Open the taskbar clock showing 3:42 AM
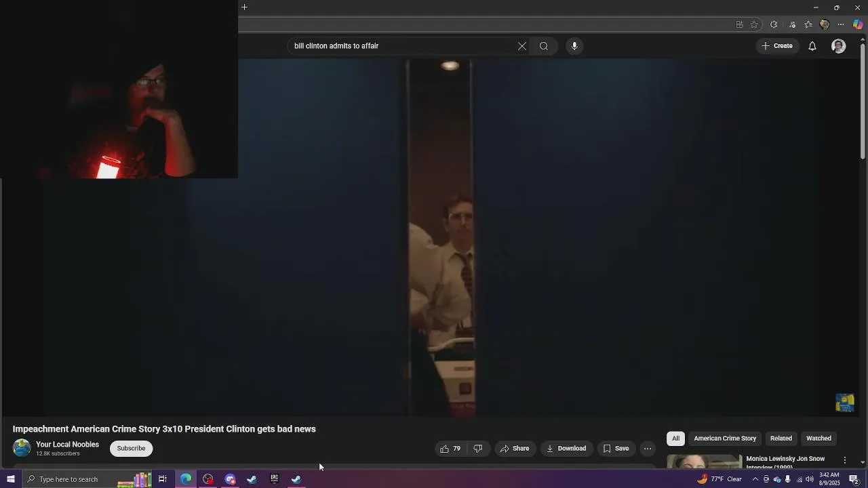Viewport: 868px width, 488px height. tap(830, 479)
